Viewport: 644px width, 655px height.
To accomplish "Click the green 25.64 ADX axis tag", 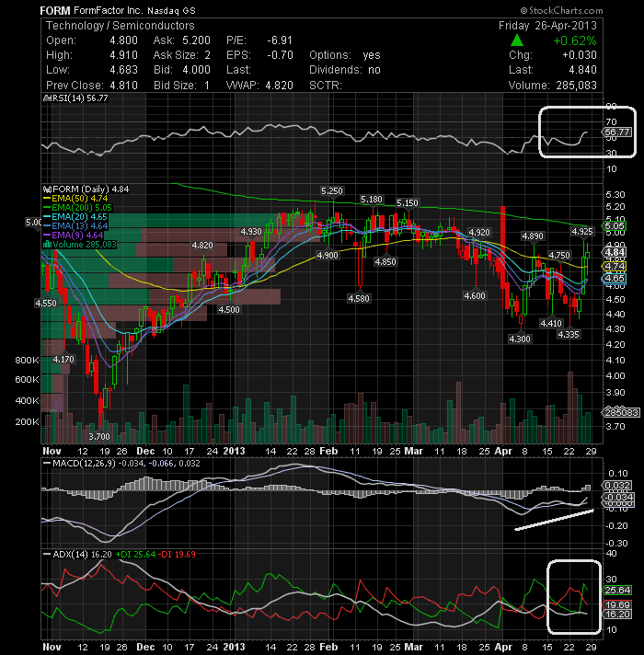I will [616, 591].
